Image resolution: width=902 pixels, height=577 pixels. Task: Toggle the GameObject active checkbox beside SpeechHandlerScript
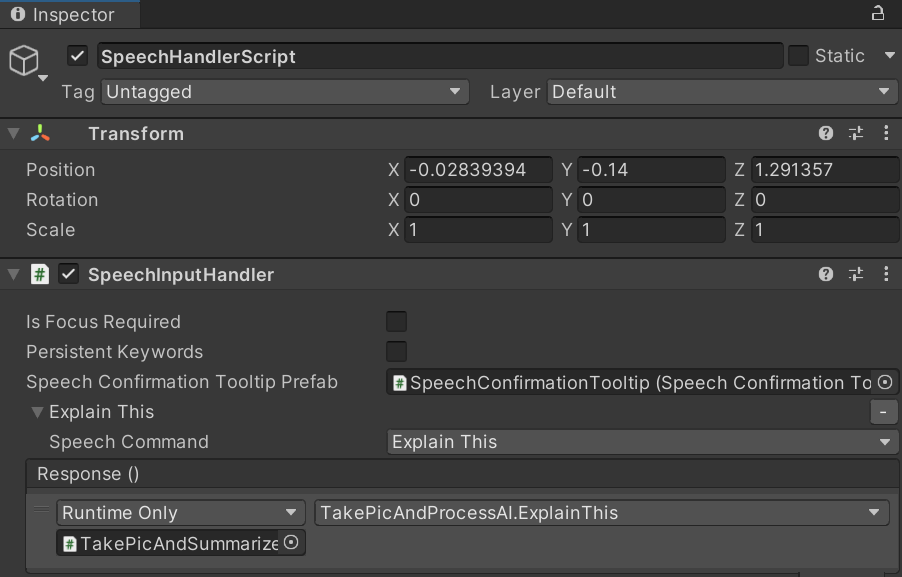coord(77,56)
